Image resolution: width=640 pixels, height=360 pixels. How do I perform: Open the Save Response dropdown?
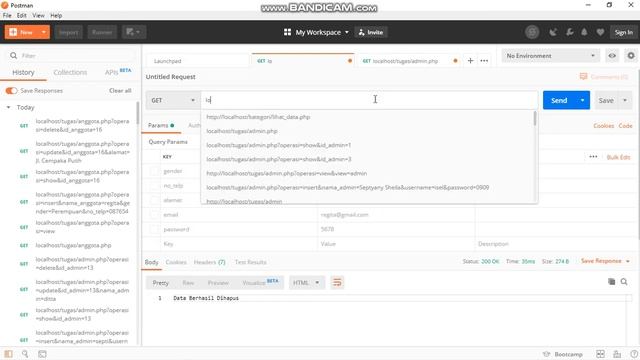(605, 261)
